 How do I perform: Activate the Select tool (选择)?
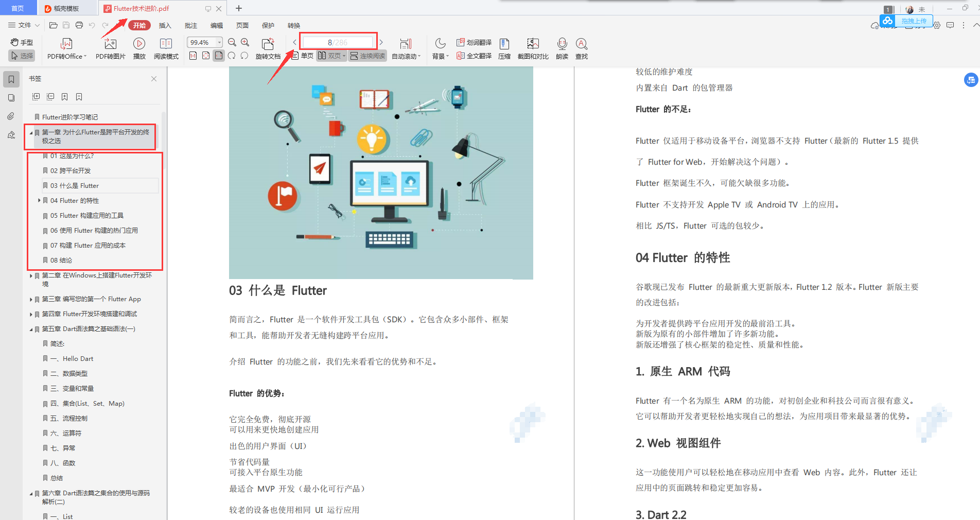[22, 56]
